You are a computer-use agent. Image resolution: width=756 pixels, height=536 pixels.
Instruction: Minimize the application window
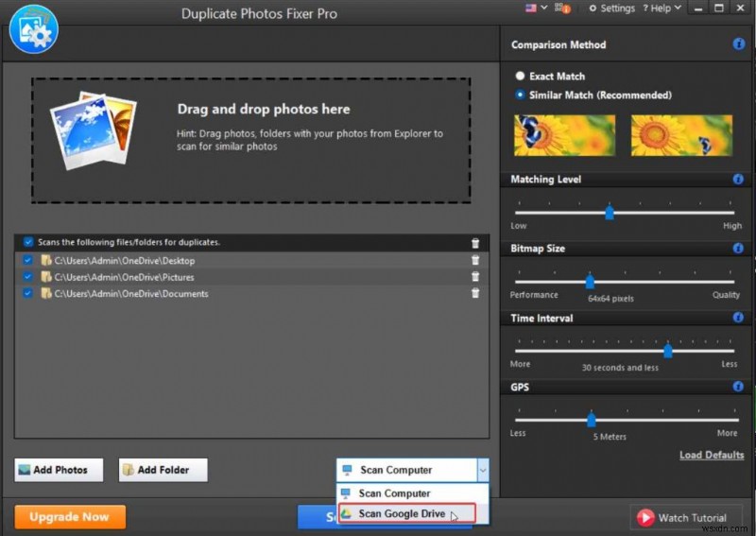coord(697,9)
